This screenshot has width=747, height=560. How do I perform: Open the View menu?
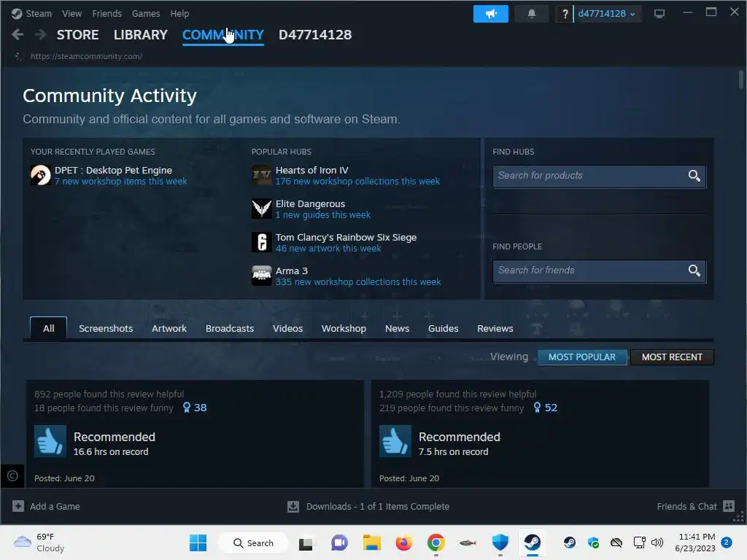coord(71,14)
